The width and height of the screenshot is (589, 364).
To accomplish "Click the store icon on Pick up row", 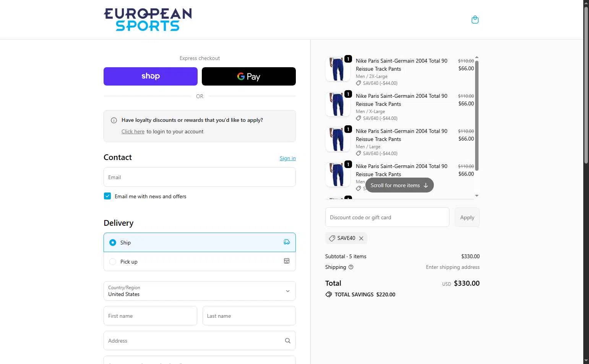I will 287,261.
